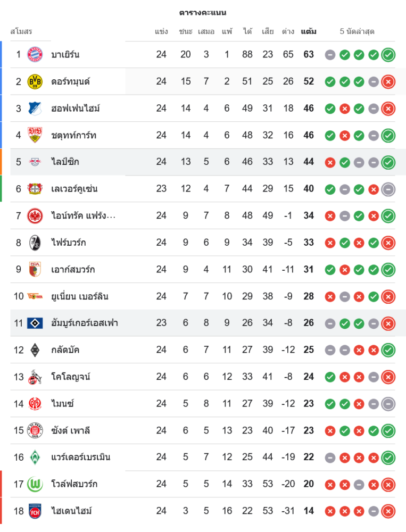Click Dortmund's circled latest loss icon

pos(388,81)
